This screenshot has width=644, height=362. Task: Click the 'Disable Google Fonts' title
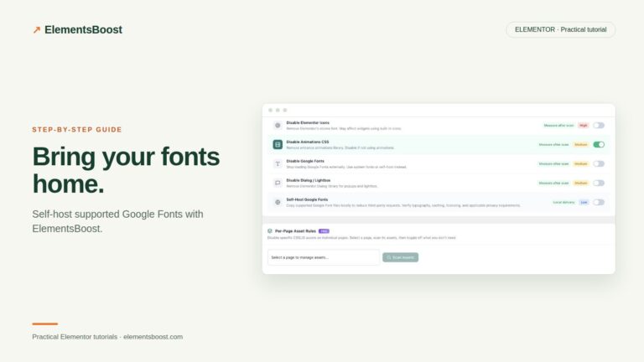click(305, 161)
